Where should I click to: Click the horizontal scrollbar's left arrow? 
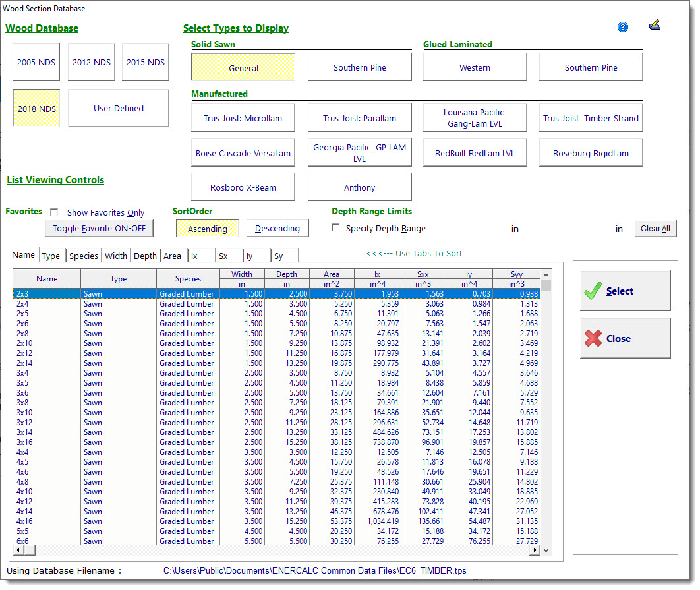point(18,550)
